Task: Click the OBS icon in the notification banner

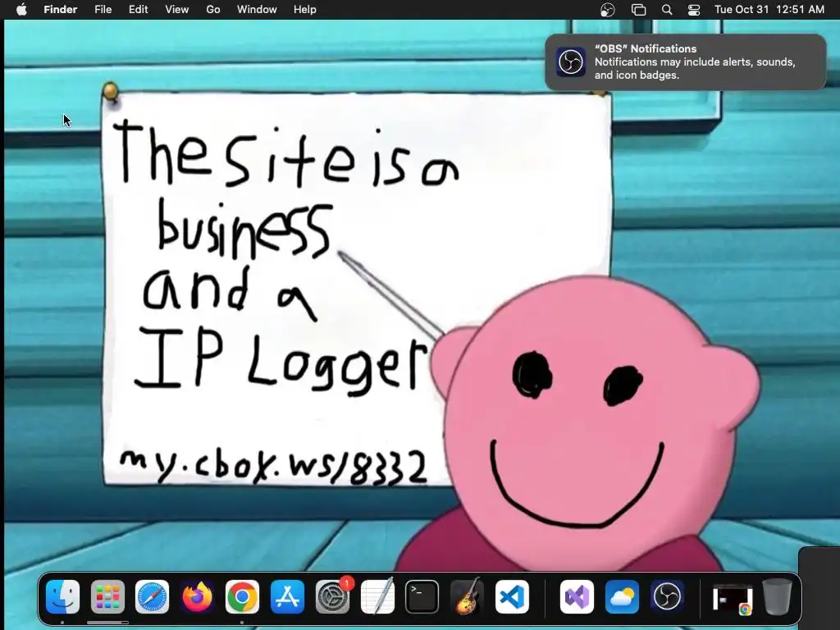Action: click(571, 62)
